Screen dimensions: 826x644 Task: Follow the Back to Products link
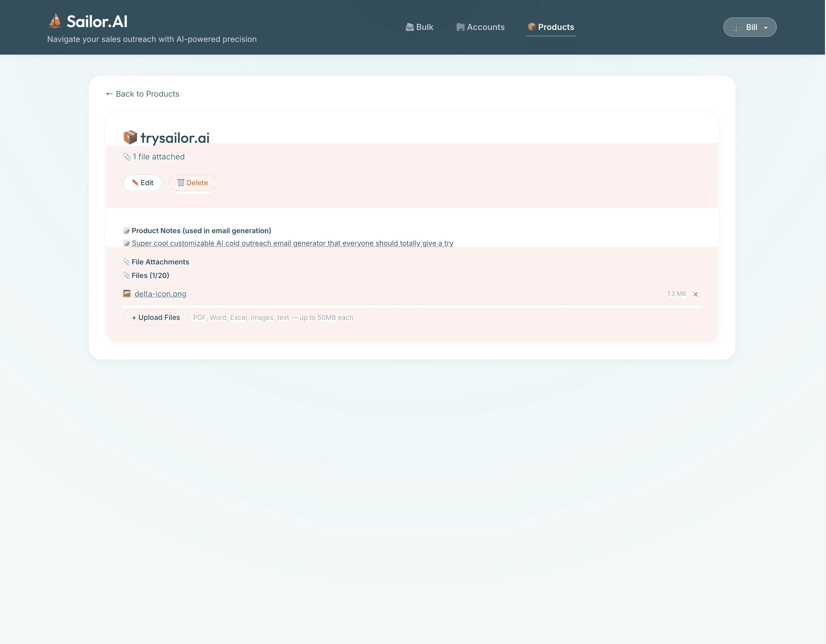coord(143,94)
